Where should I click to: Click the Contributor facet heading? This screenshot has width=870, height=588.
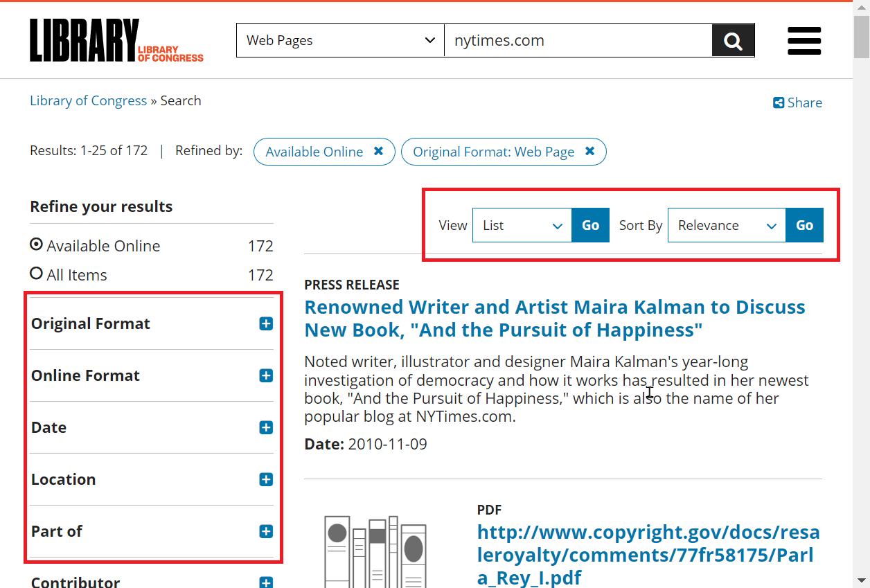(76, 582)
